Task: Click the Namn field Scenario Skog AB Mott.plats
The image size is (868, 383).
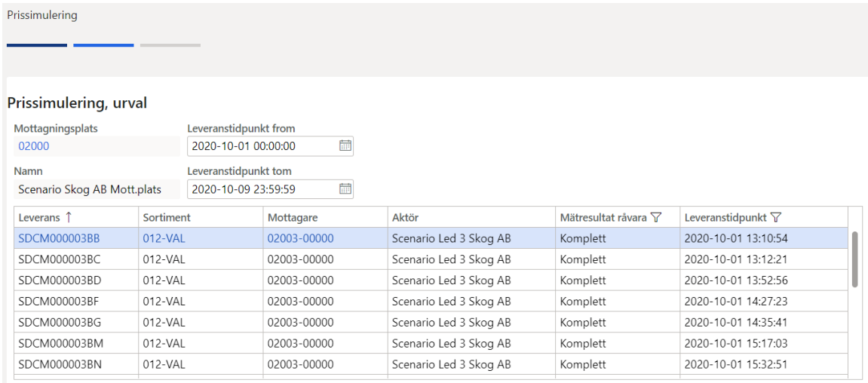Action: pos(97,189)
